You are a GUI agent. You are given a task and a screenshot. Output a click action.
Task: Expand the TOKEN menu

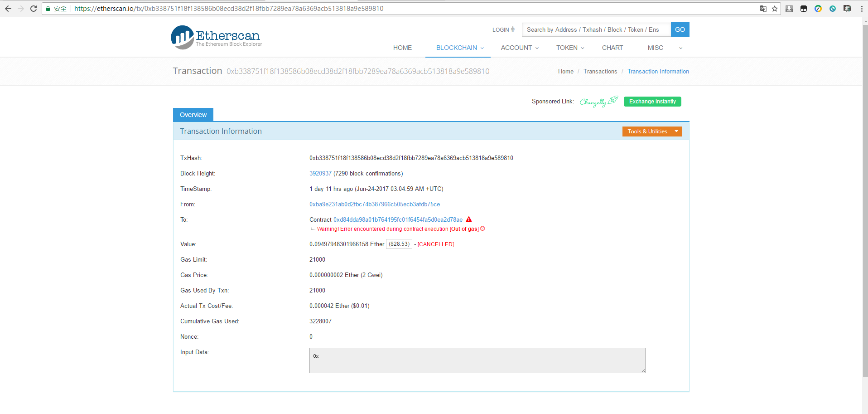(570, 48)
